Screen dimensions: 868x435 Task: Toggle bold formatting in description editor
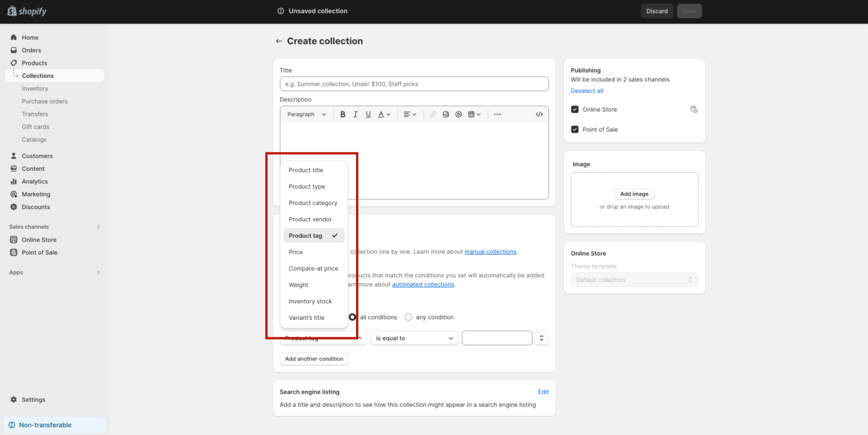coord(342,114)
